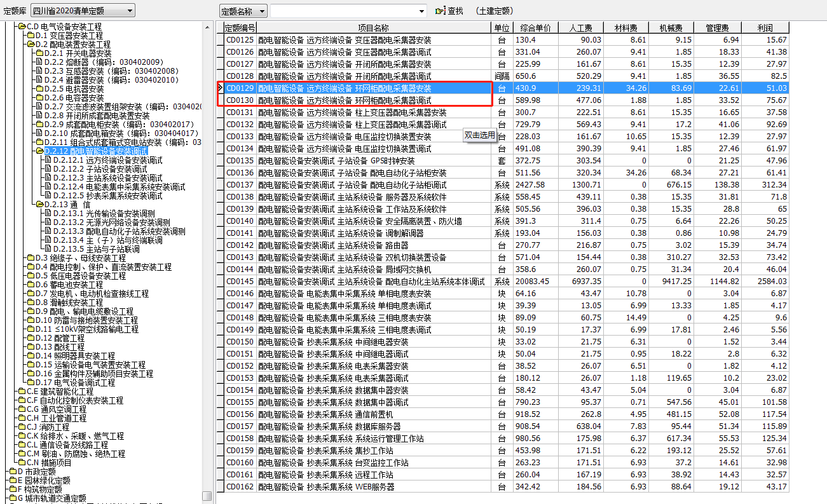Click the 机械费 column header
This screenshot has height=504, width=827.
[x=671, y=28]
